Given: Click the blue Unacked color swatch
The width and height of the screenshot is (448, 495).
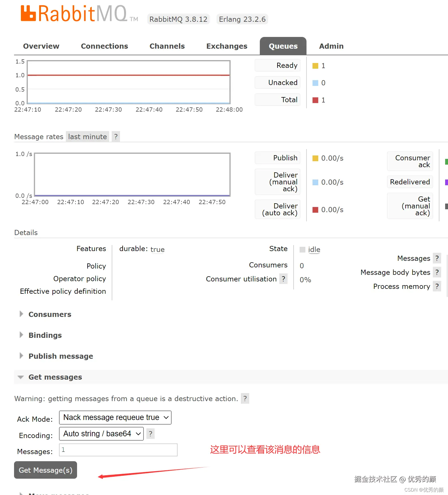Looking at the screenshot, I should 315,83.
